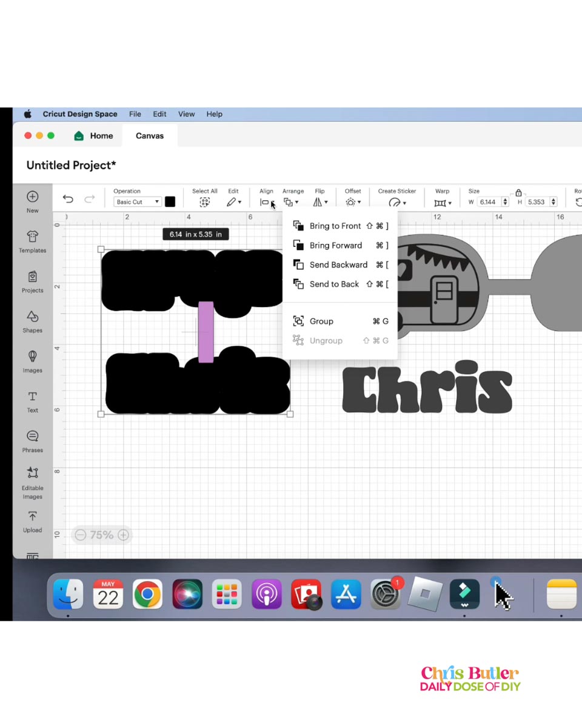Click the Arrange tool icon
582x728 pixels.
pos(289,202)
